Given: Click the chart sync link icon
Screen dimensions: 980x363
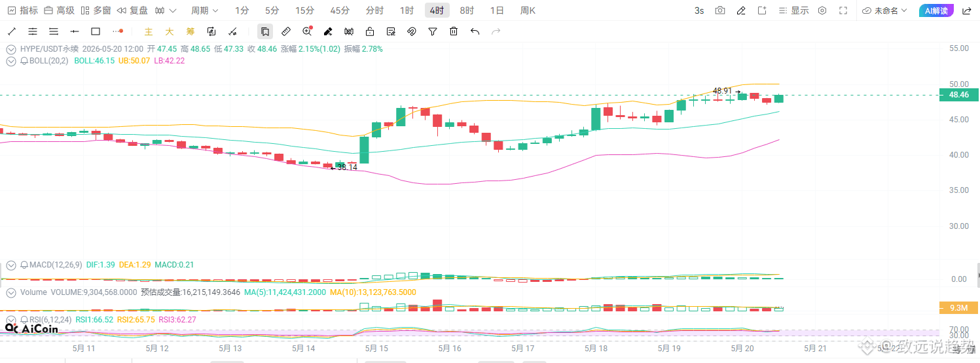Looking at the screenshot, I should (x=211, y=31).
